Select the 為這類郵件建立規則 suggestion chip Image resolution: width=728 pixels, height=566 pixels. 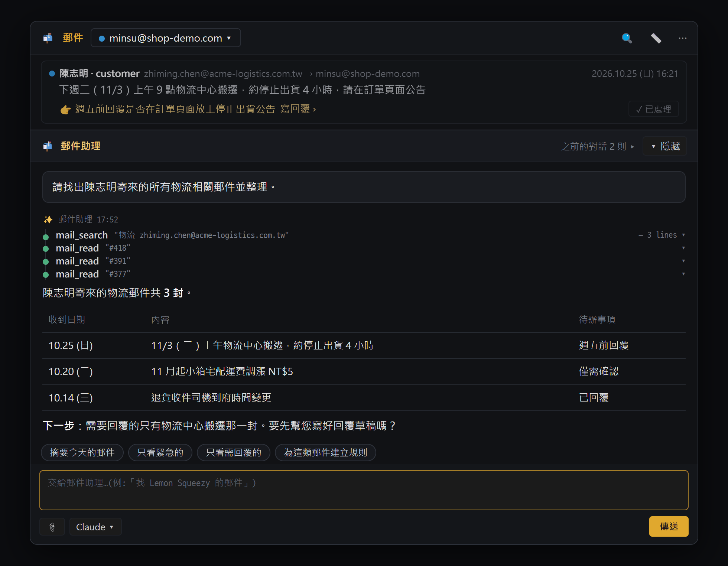325,453
